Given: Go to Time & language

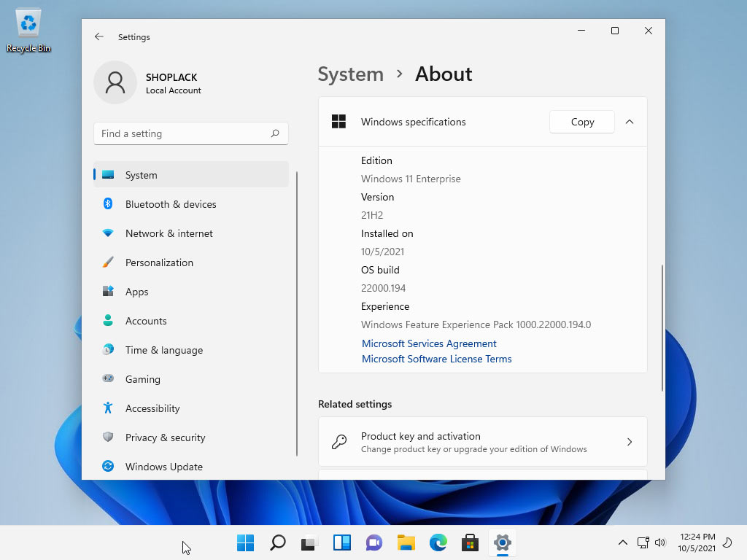Looking at the screenshot, I should (x=191, y=349).
